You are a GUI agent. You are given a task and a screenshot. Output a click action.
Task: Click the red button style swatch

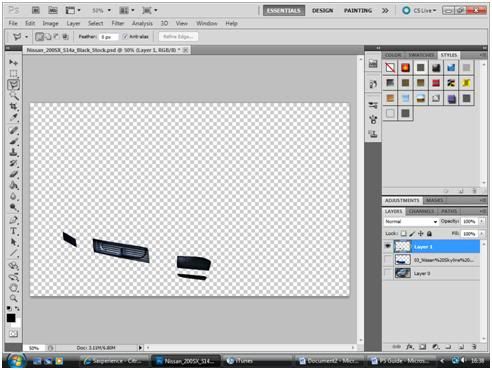(436, 83)
